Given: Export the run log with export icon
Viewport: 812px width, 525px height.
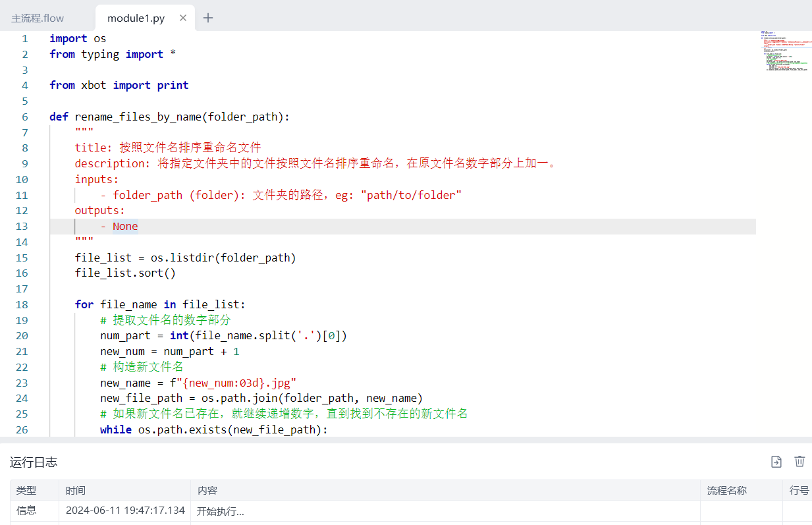Looking at the screenshot, I should 776,462.
